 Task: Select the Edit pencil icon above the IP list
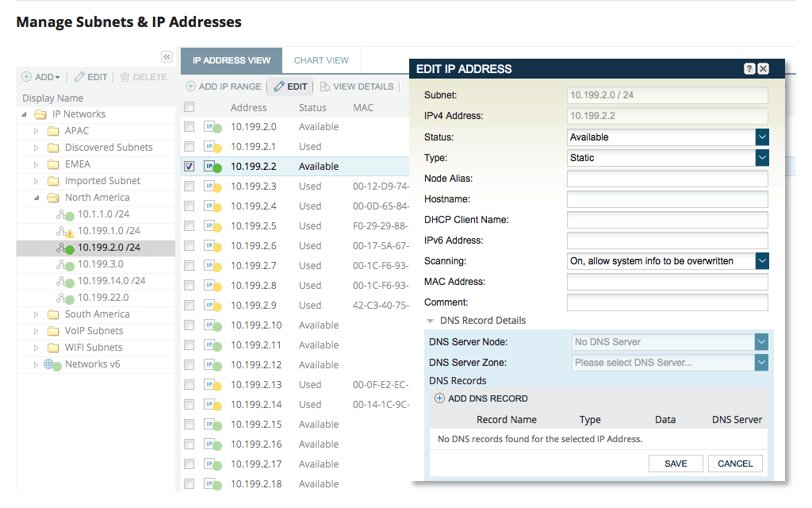[290, 87]
